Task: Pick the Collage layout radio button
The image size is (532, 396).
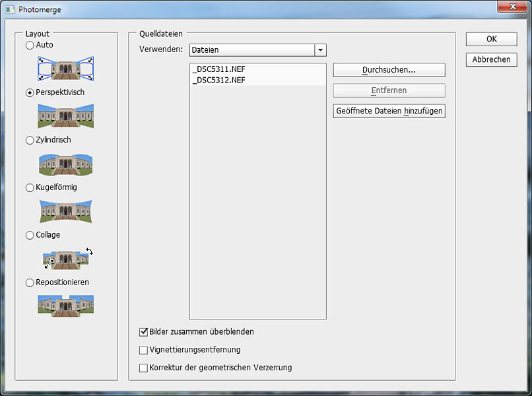Action: pyautogui.click(x=30, y=235)
